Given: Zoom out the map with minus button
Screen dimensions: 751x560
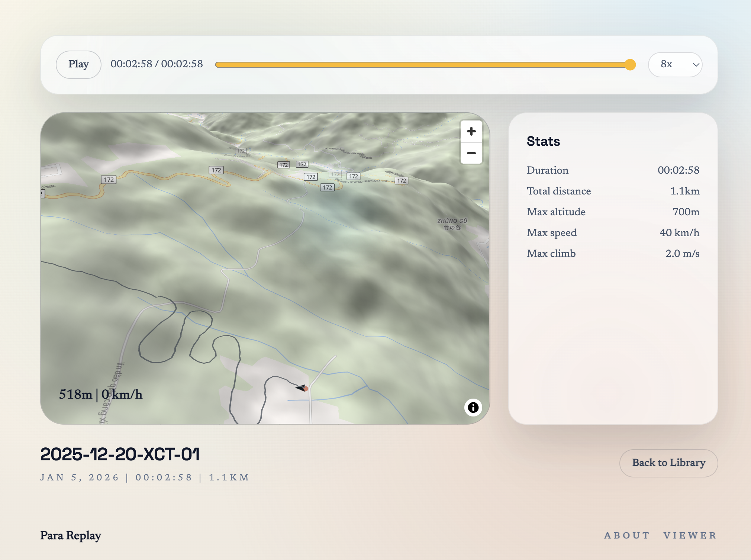Looking at the screenshot, I should click(x=471, y=153).
